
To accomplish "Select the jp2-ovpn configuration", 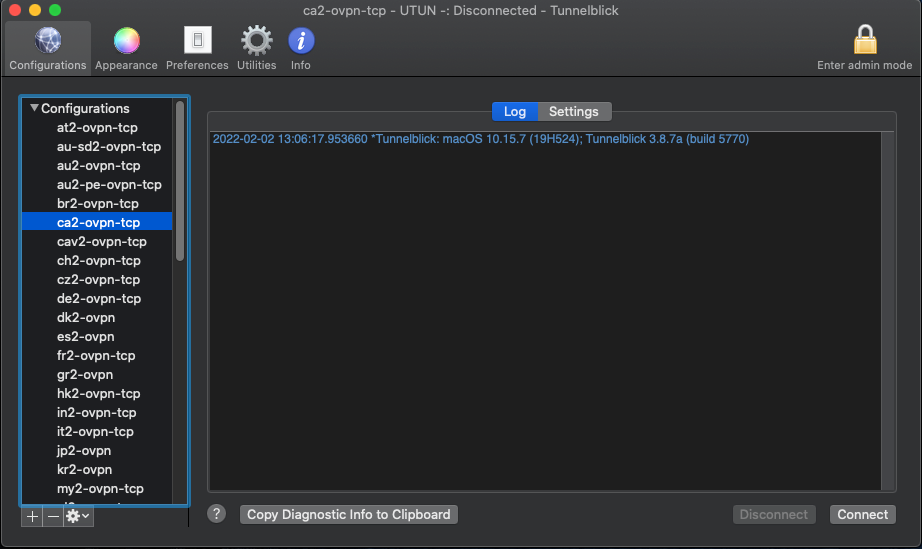I will coord(97,450).
